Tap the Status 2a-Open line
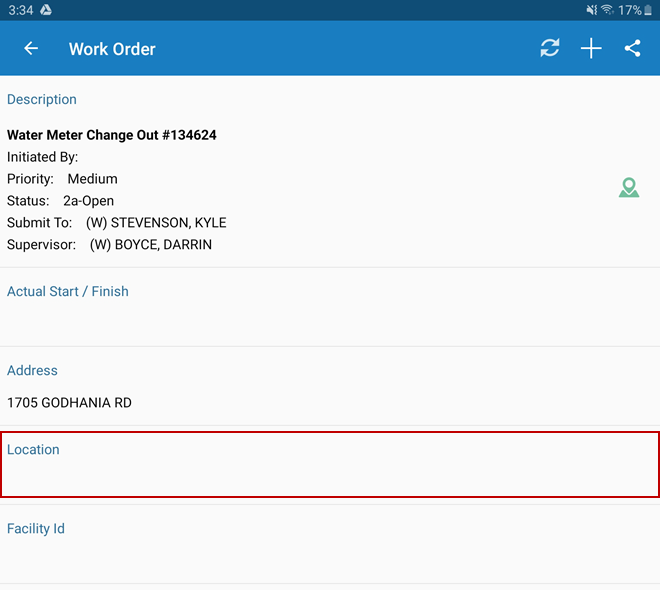The width and height of the screenshot is (660, 590). tap(61, 201)
